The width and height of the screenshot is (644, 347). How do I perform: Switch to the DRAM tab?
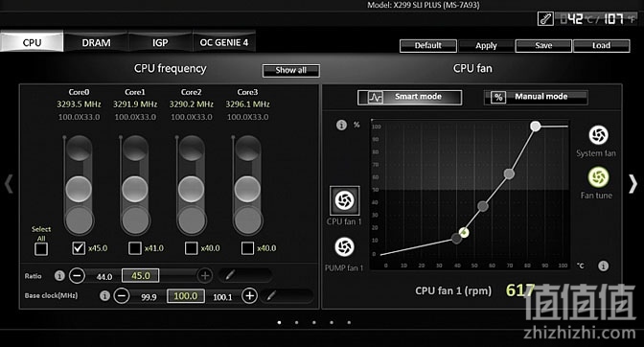tap(96, 42)
